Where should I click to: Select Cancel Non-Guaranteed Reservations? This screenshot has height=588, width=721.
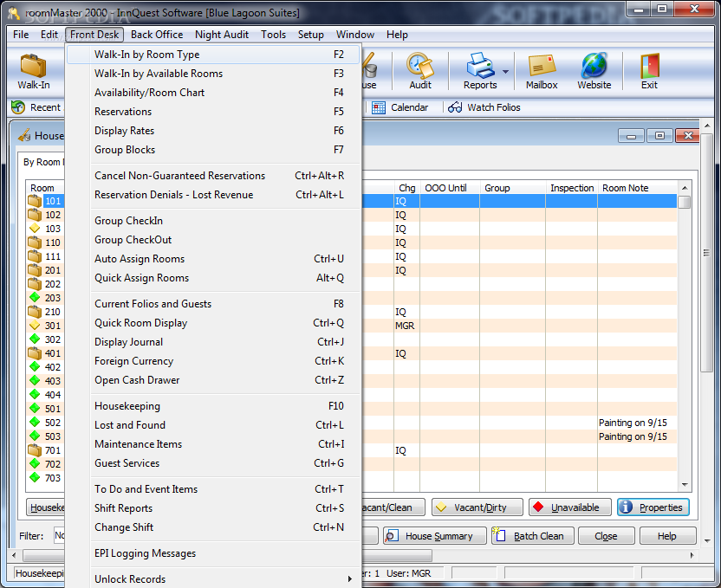[213, 176]
